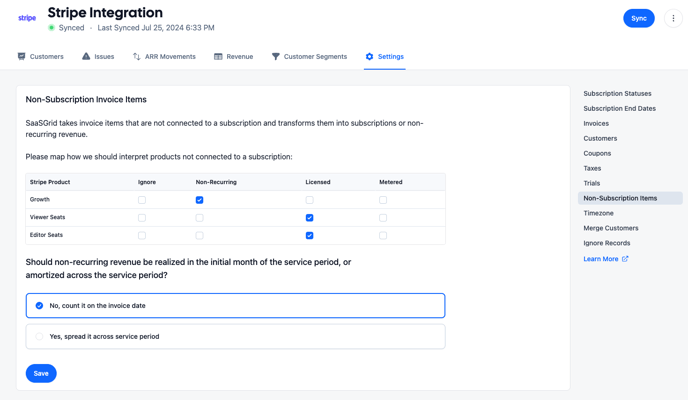Click the Issues warning triangle icon
The height and width of the screenshot is (400, 688).
[x=86, y=57]
